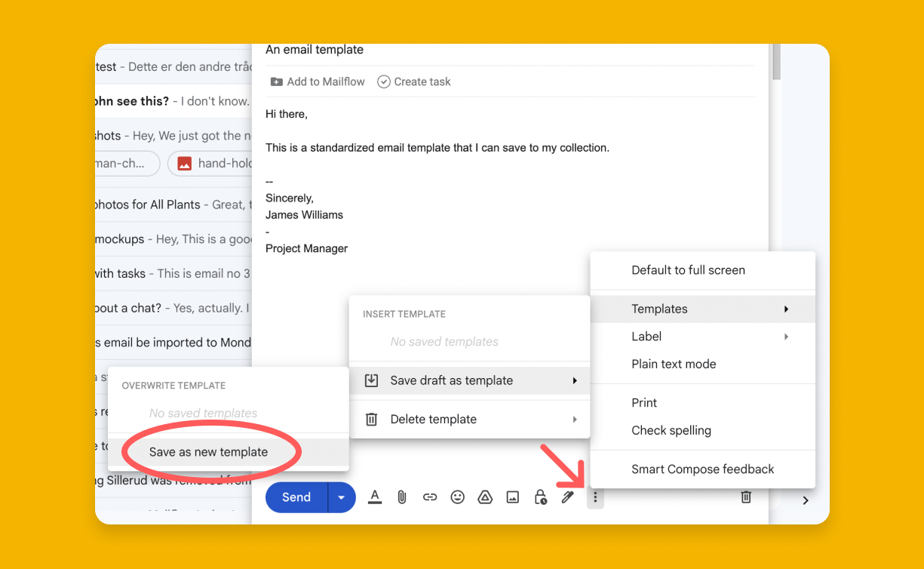Select Default to full screen
Viewport: 924px width, 569px height.
click(689, 269)
